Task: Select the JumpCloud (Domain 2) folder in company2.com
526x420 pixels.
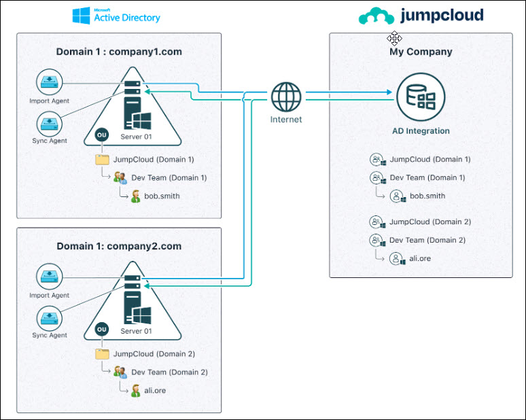Action: coord(103,353)
